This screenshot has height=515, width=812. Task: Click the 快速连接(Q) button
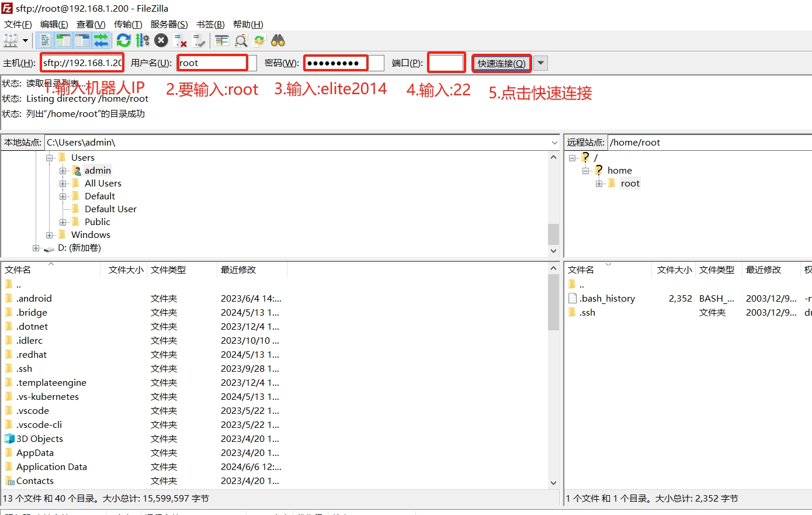[501, 63]
